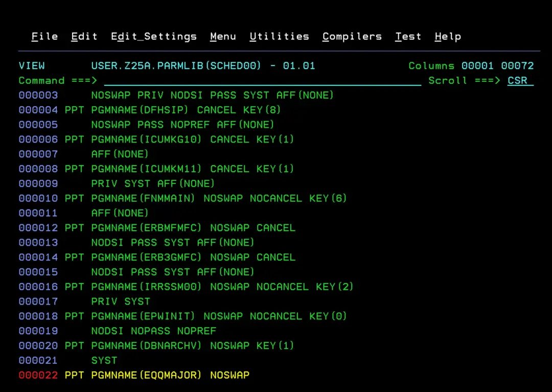
Task: Click SYST text on line 000021
Action: (104, 361)
